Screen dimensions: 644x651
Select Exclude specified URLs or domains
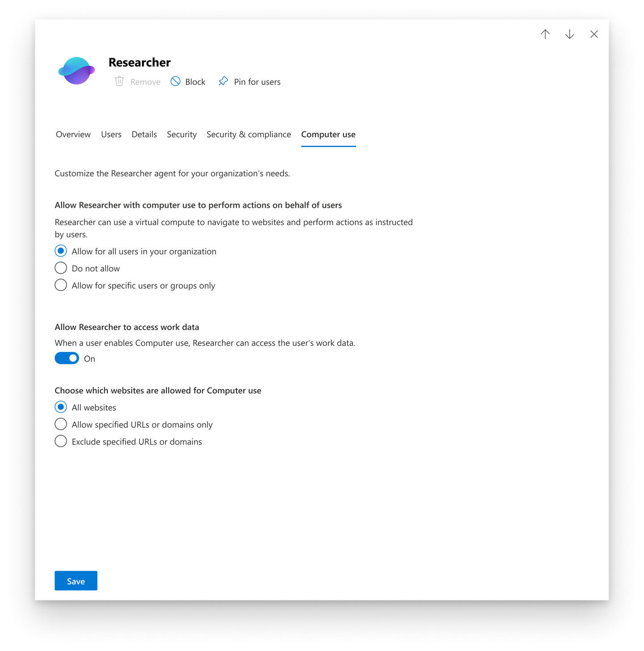[x=61, y=441]
